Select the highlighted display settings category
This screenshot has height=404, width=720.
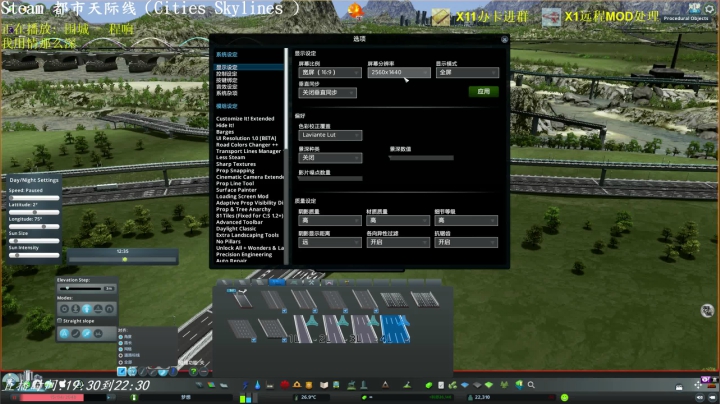(249, 67)
